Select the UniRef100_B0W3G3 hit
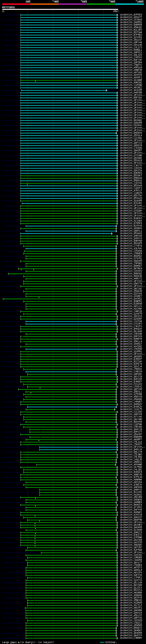146x644 pixels. [131, 218]
